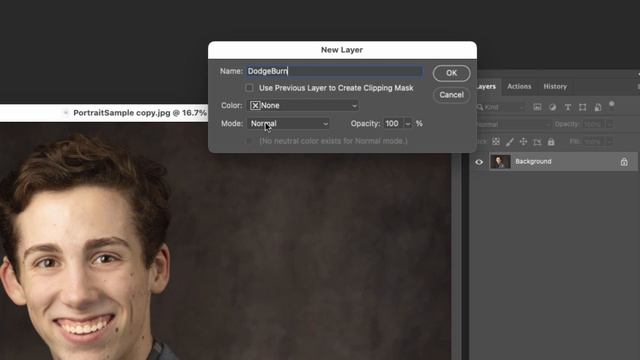The height and width of the screenshot is (360, 640).
Task: Click the OK button in New Layer dialog
Action: click(451, 73)
